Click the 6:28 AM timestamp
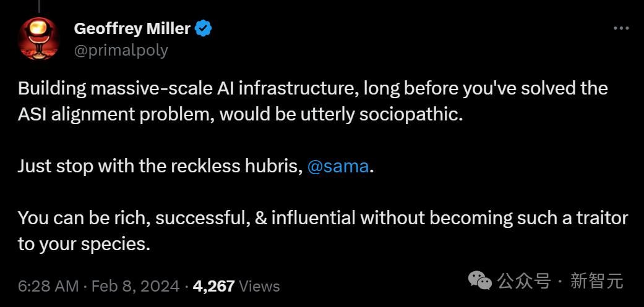Viewport: 644px width, 307px height. [48, 287]
